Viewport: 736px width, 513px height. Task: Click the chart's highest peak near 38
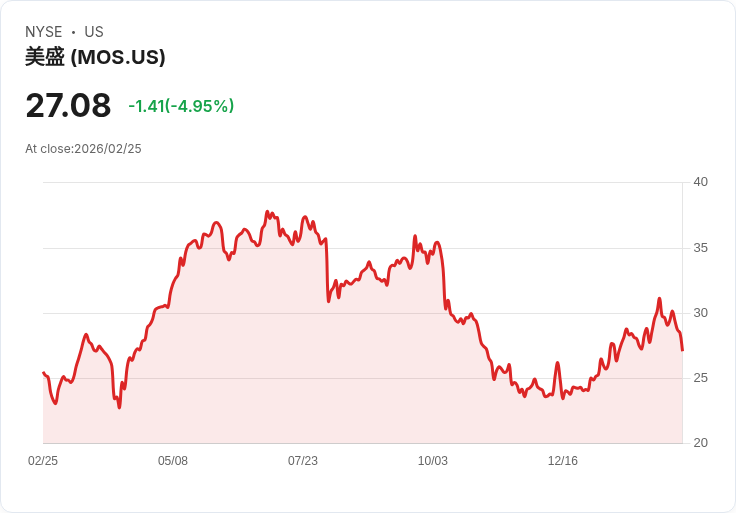click(267, 212)
